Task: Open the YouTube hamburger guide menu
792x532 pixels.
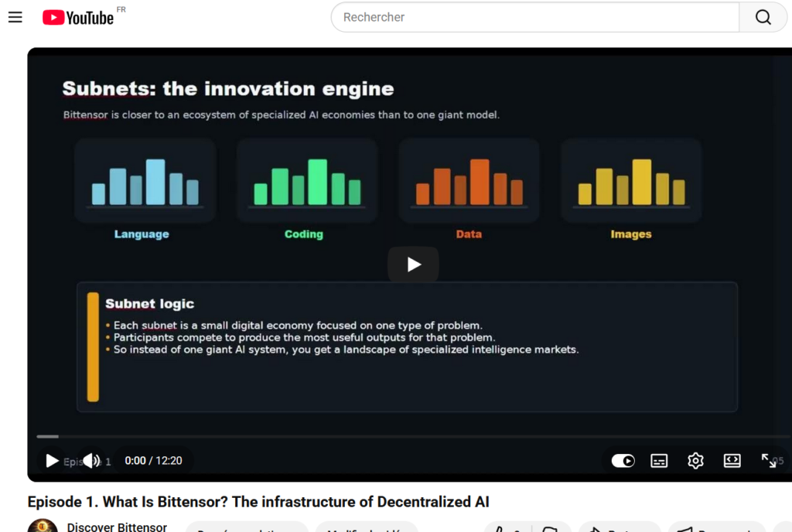Action: pyautogui.click(x=15, y=17)
